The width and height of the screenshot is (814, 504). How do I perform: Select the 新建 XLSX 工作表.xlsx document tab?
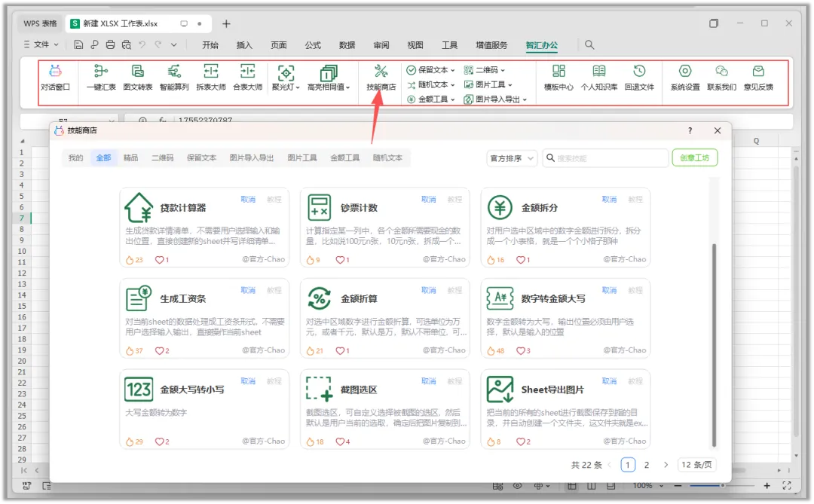[139, 24]
